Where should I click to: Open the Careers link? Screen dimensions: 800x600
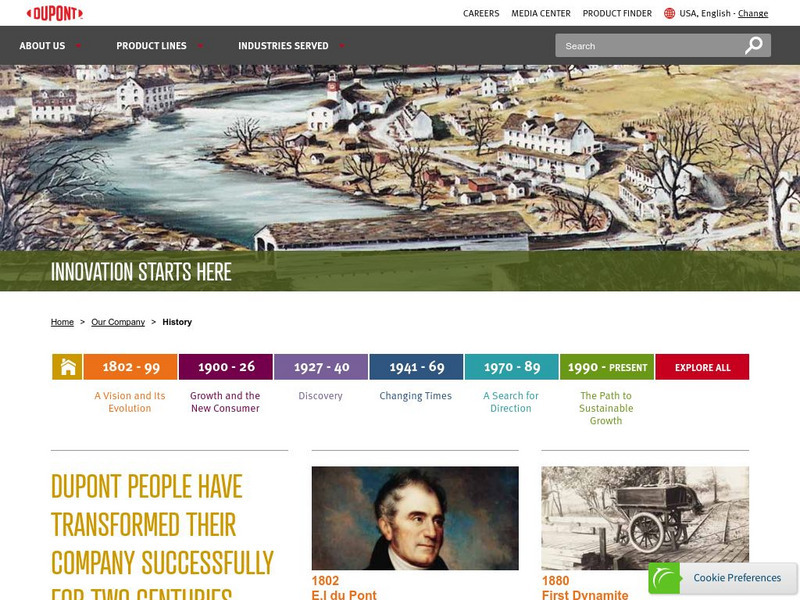tap(481, 13)
